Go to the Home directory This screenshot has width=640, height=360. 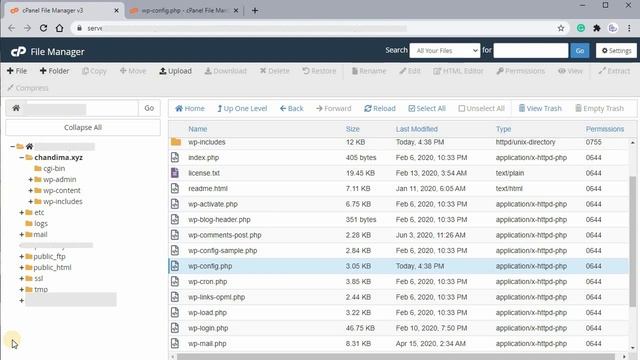point(190,108)
